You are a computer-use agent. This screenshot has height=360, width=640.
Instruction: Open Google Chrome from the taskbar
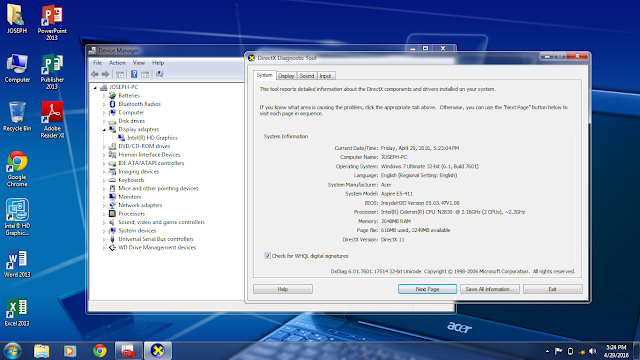pos(100,351)
